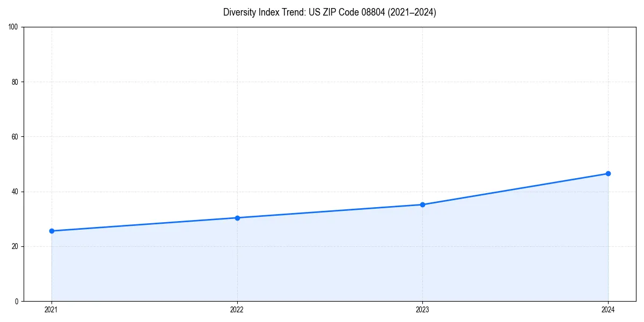Click the 2023 data point marker
This screenshot has height=322, width=644.
[x=422, y=204]
